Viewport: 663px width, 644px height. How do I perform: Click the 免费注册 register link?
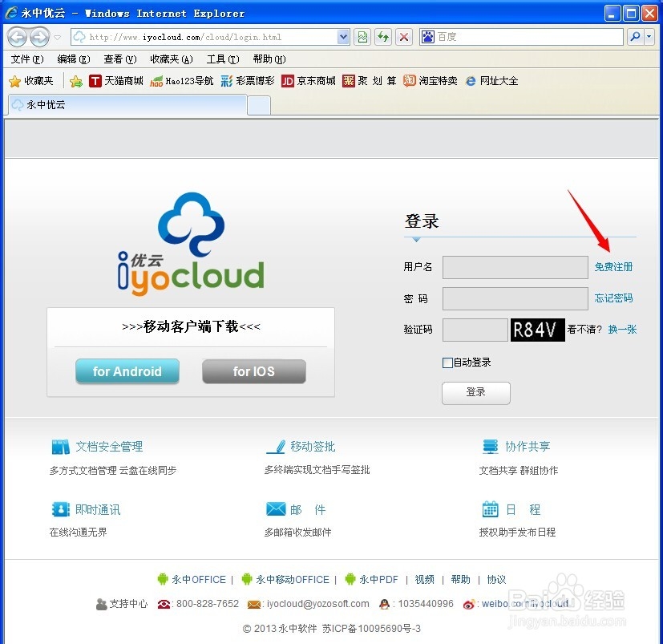click(613, 267)
